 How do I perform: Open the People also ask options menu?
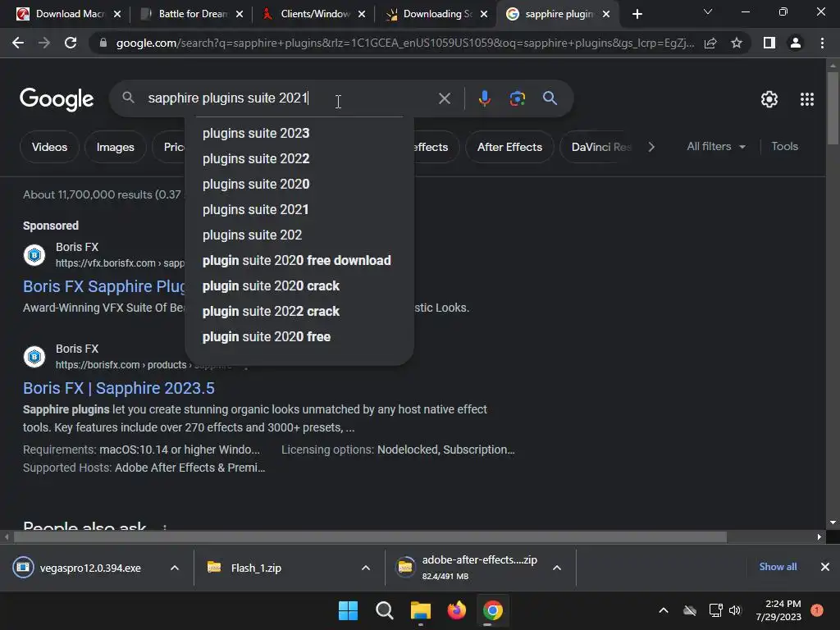pyautogui.click(x=164, y=527)
